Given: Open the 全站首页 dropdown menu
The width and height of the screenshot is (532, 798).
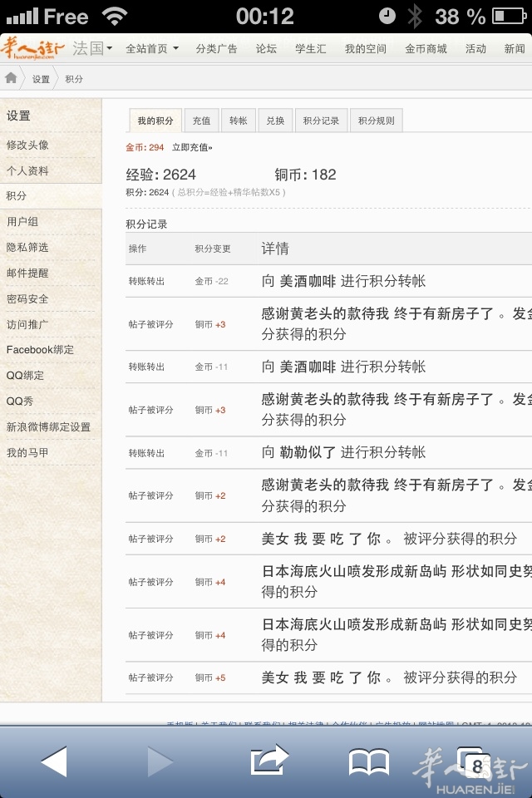Looking at the screenshot, I should click(x=151, y=49).
